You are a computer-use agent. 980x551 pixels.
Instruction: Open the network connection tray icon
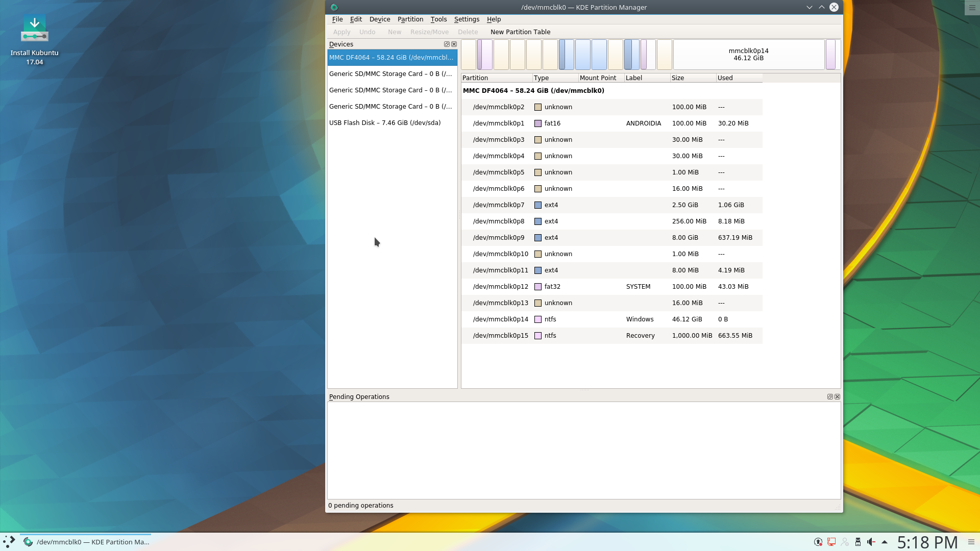click(x=831, y=542)
